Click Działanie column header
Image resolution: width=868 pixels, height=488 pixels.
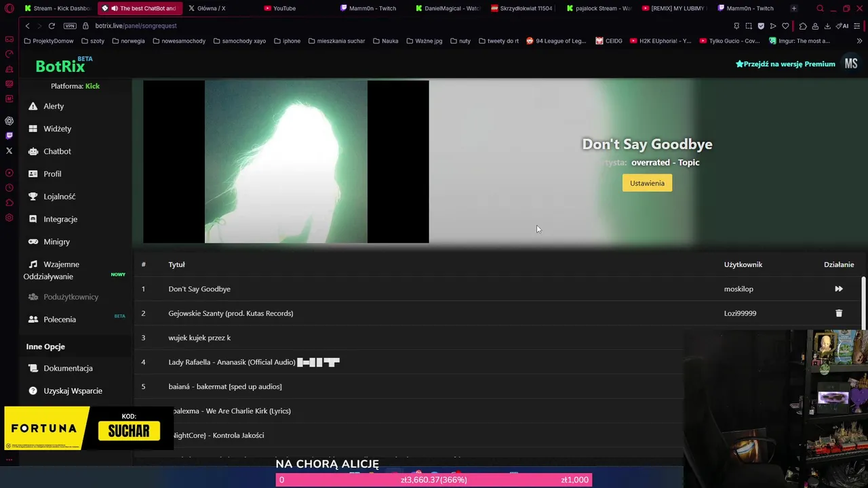tap(839, 264)
